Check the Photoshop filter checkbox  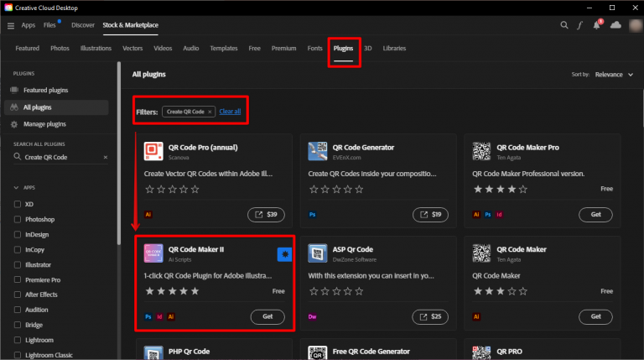click(x=18, y=219)
